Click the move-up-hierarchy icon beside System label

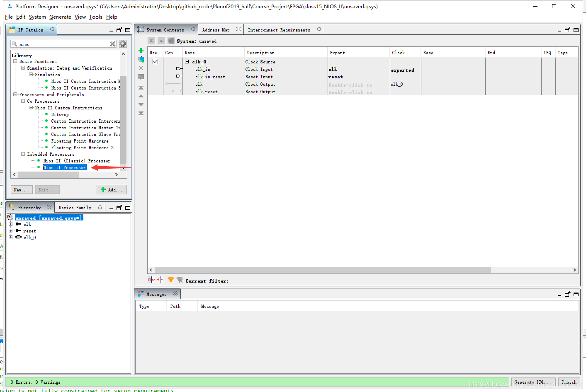tap(161, 41)
